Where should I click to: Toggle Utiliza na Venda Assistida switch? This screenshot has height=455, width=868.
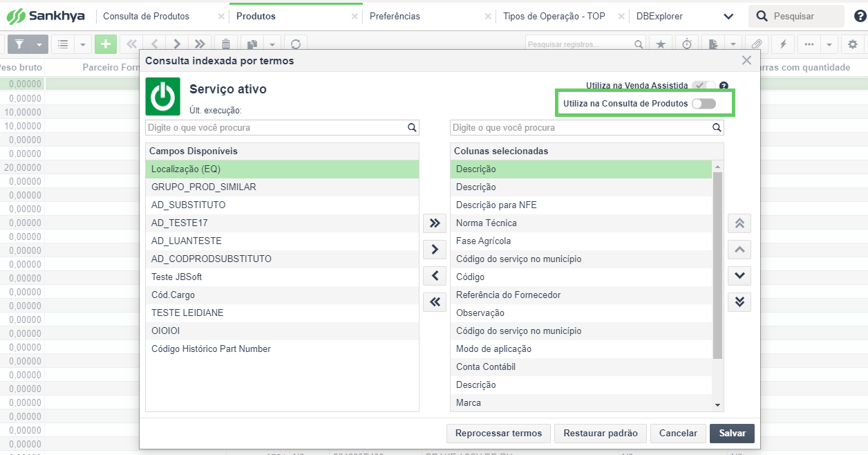click(x=704, y=86)
